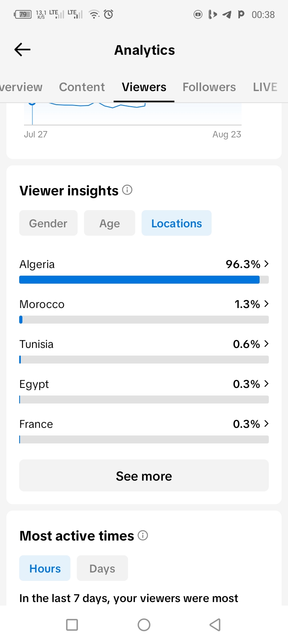Switch to the Content tab
Image resolution: width=288 pixels, height=644 pixels.
[x=82, y=87]
